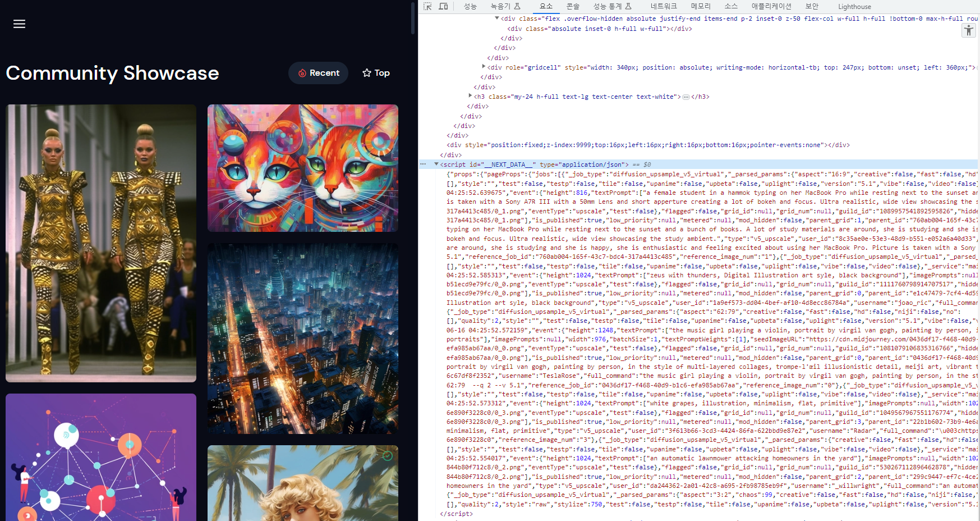This screenshot has height=521, width=980.
Task: Open the colorful cats artwork
Action: (303, 168)
